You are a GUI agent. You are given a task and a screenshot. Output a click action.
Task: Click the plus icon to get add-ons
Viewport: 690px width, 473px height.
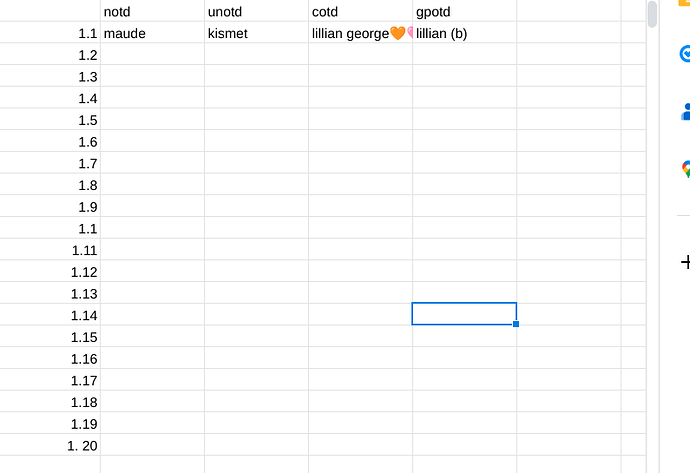pos(686,262)
